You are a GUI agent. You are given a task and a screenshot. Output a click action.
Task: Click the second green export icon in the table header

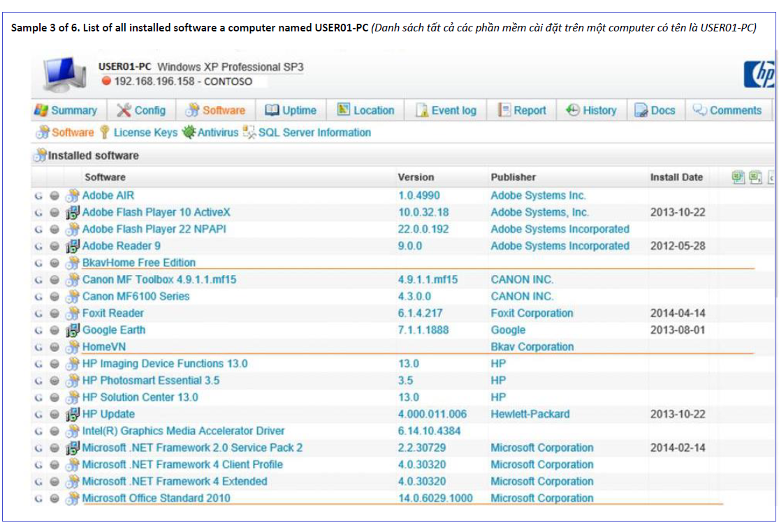click(x=755, y=177)
